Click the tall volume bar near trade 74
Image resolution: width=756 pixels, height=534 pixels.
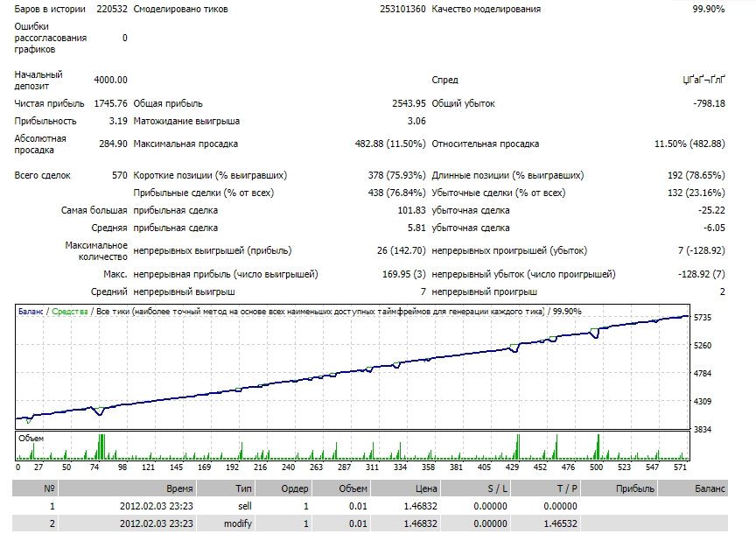(x=101, y=446)
